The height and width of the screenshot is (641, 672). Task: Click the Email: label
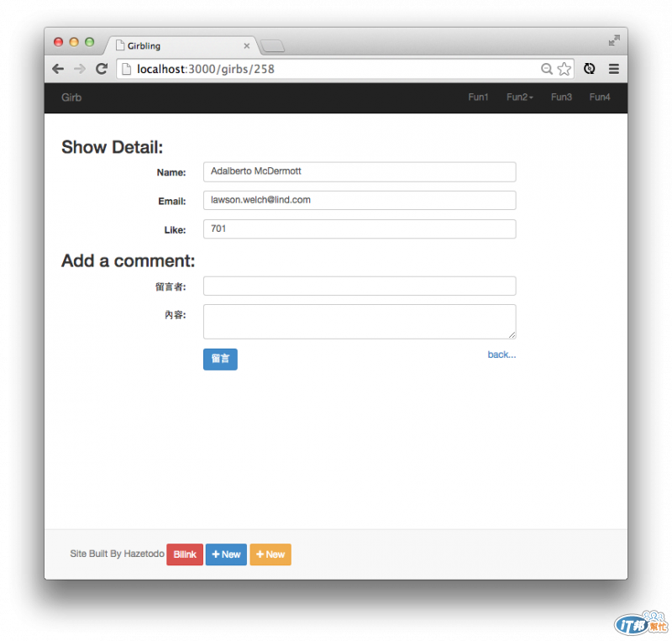(172, 201)
